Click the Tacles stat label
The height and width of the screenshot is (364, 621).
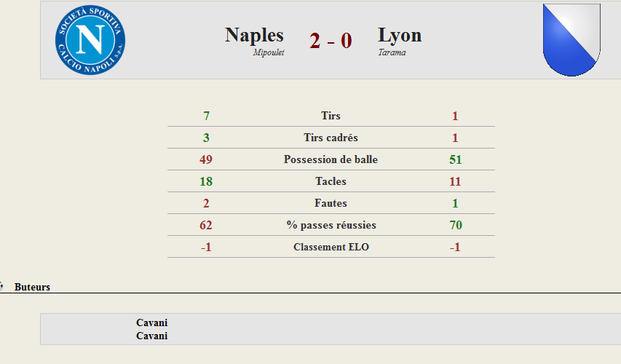[331, 181]
